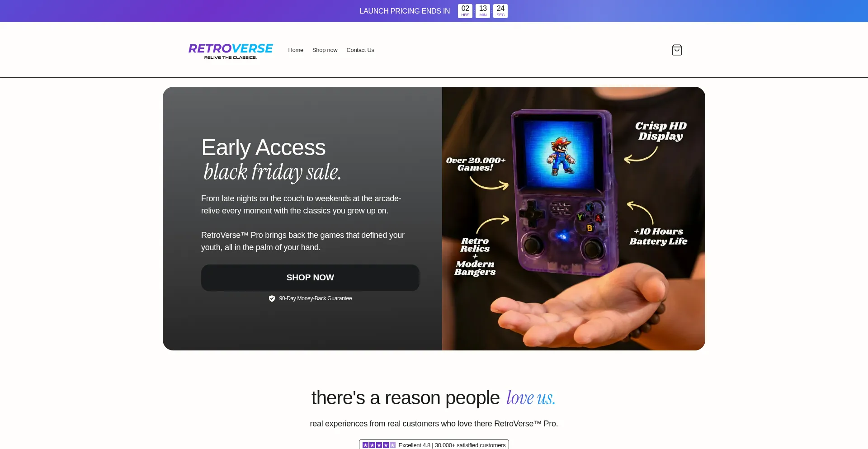Click the minutes countdown box
The image size is (868, 449).
(483, 11)
